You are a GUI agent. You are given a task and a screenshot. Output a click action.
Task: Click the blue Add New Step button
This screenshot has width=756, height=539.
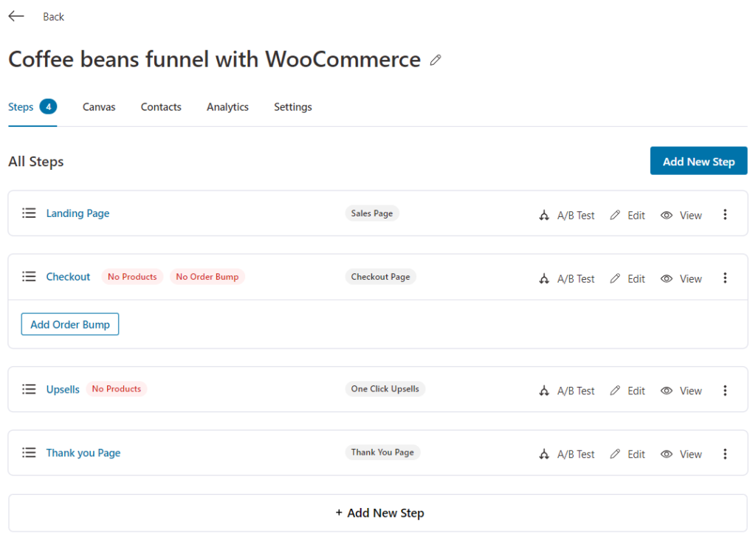click(x=698, y=161)
